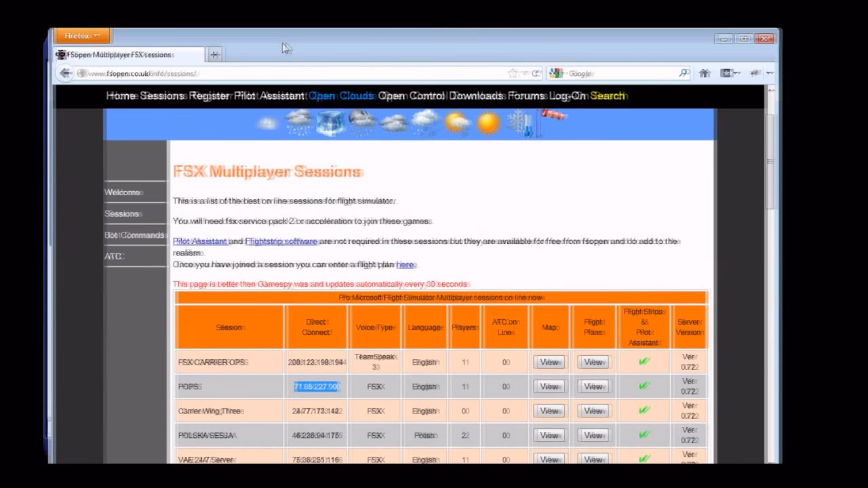
Task: Click the green checkmark in the POPS row
Action: 644,386
